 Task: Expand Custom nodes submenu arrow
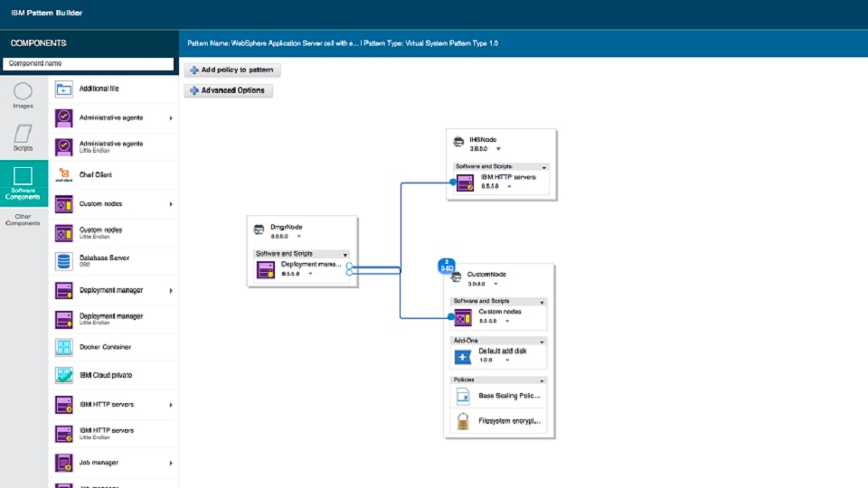pyautogui.click(x=171, y=204)
